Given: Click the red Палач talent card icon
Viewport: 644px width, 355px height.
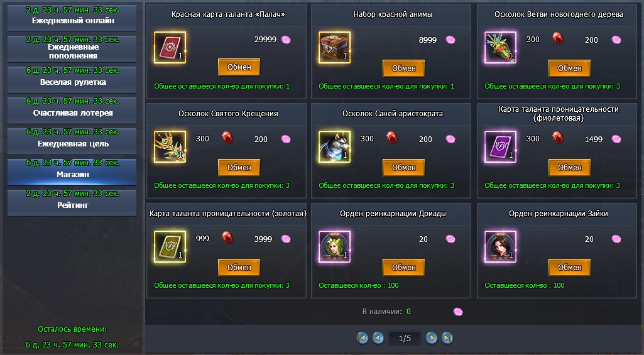Looking at the screenshot, I should pyautogui.click(x=170, y=47).
